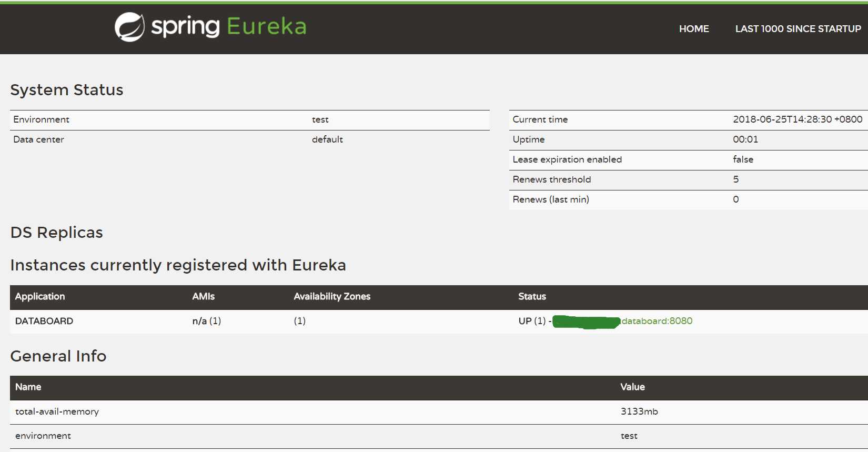Click the DS Replicas heading
The image size is (868, 452).
point(57,233)
